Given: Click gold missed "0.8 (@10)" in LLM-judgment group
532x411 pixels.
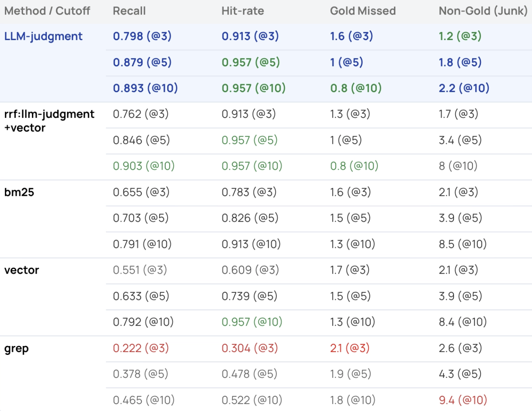Looking at the screenshot, I should (356, 88).
